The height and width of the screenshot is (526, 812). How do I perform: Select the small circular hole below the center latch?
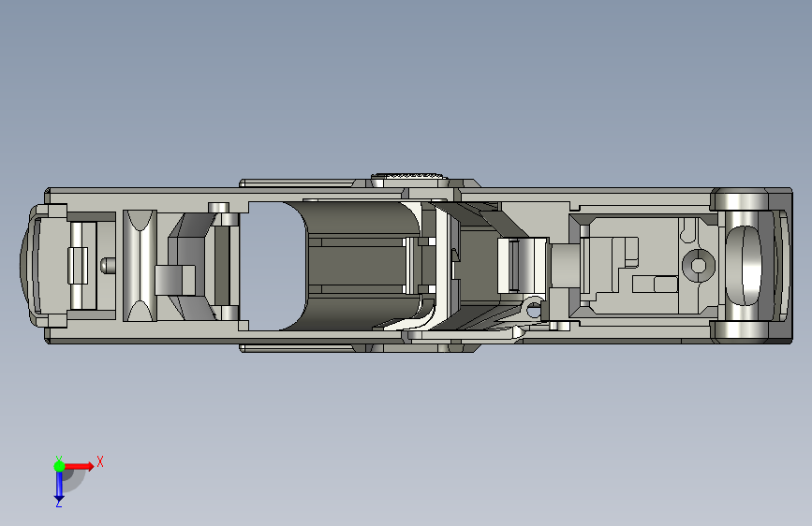tap(534, 311)
